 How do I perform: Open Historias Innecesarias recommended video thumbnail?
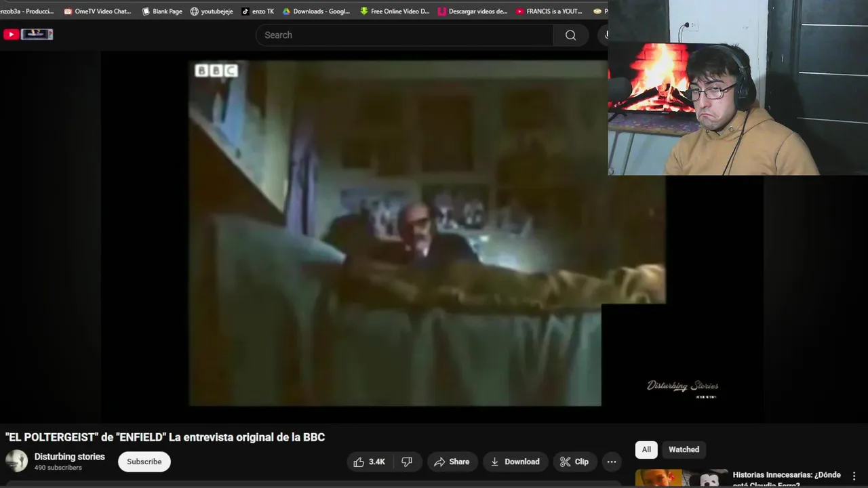(681, 478)
